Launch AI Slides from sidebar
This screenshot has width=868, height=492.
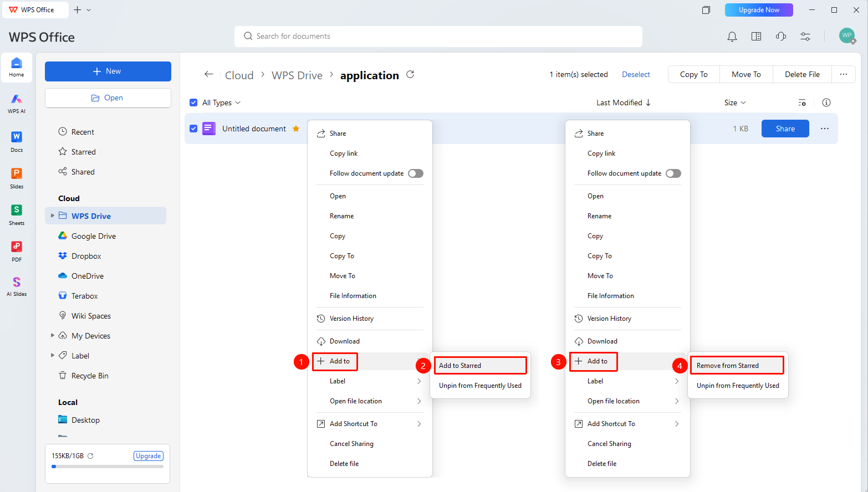[17, 286]
